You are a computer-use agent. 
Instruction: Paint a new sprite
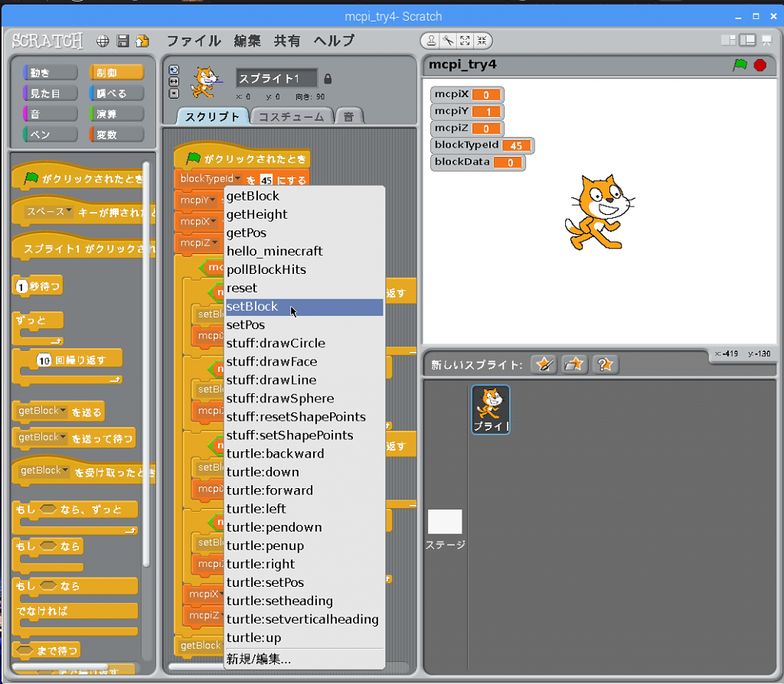pyautogui.click(x=544, y=364)
